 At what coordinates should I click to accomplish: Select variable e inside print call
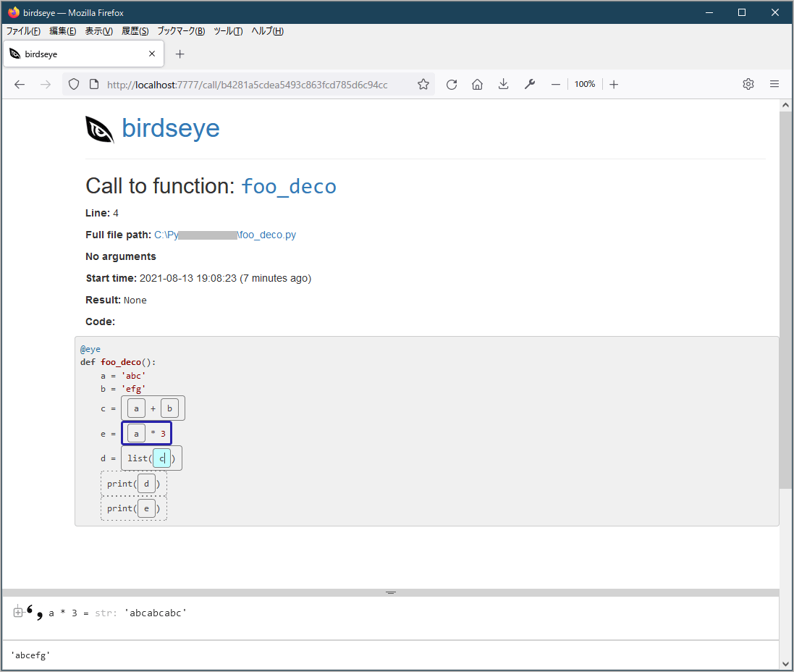[x=146, y=508]
